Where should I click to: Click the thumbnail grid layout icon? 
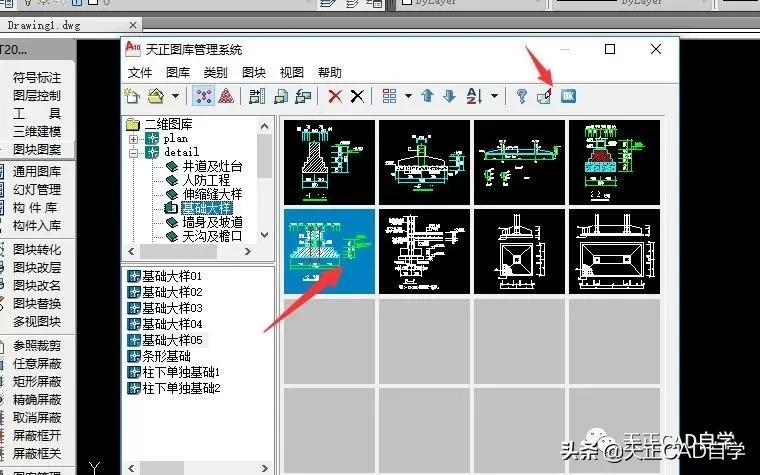pos(389,96)
